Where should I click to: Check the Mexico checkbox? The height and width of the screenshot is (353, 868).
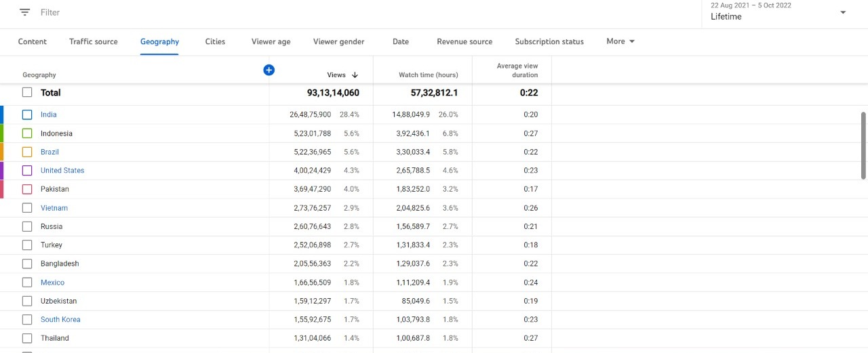pos(27,283)
